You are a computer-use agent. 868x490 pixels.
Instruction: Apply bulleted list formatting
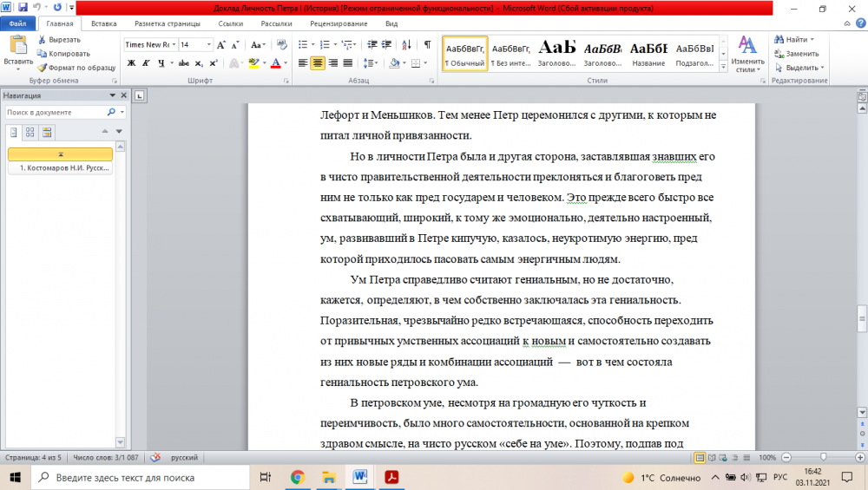303,44
